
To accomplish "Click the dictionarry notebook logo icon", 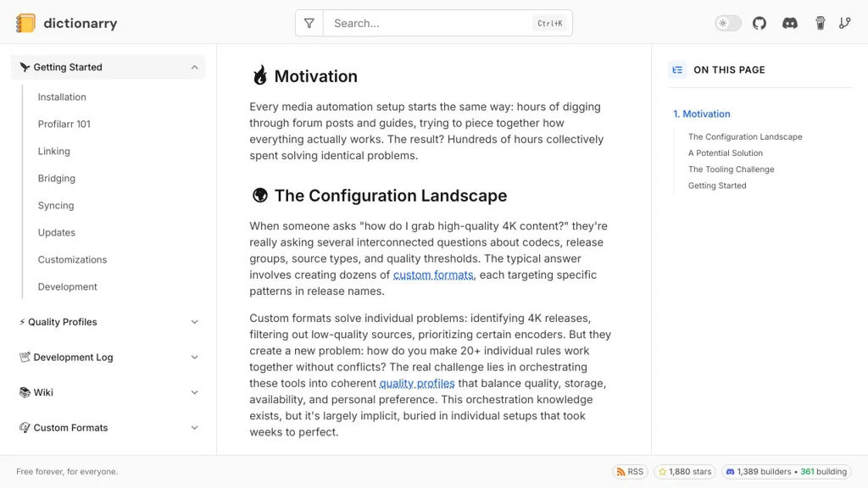I will tap(26, 24).
